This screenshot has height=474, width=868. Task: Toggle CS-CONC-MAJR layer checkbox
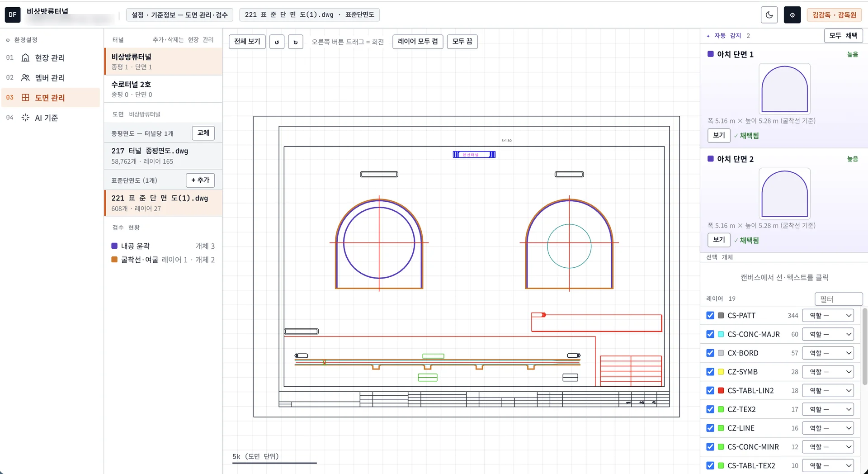coord(710,334)
